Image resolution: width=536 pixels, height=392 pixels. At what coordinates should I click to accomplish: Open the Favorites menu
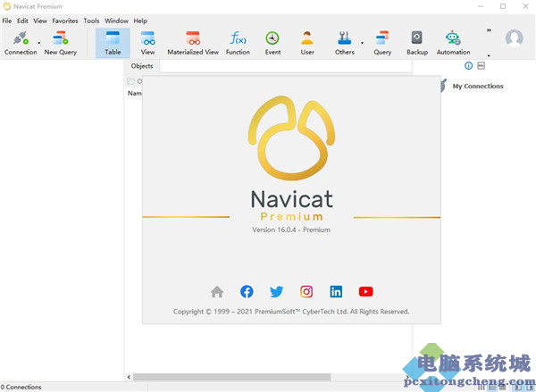coord(65,21)
